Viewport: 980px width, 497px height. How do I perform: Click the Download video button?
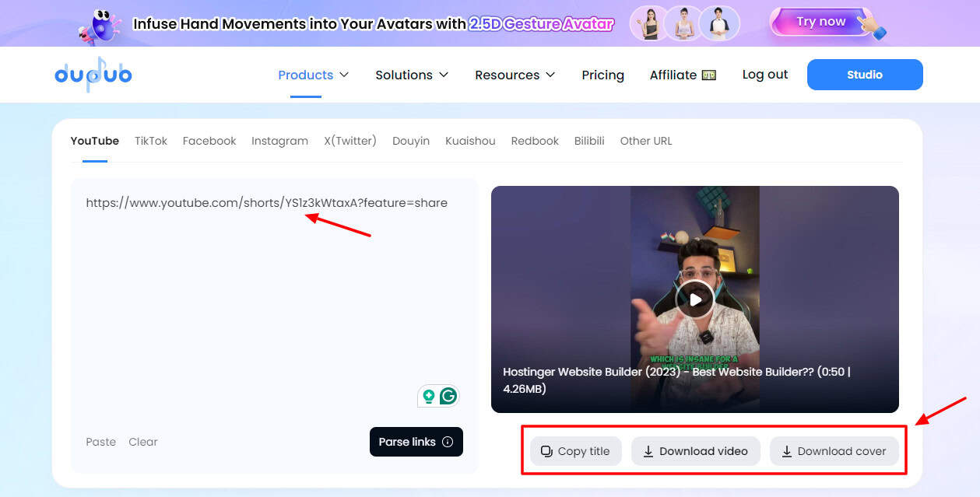(695, 451)
